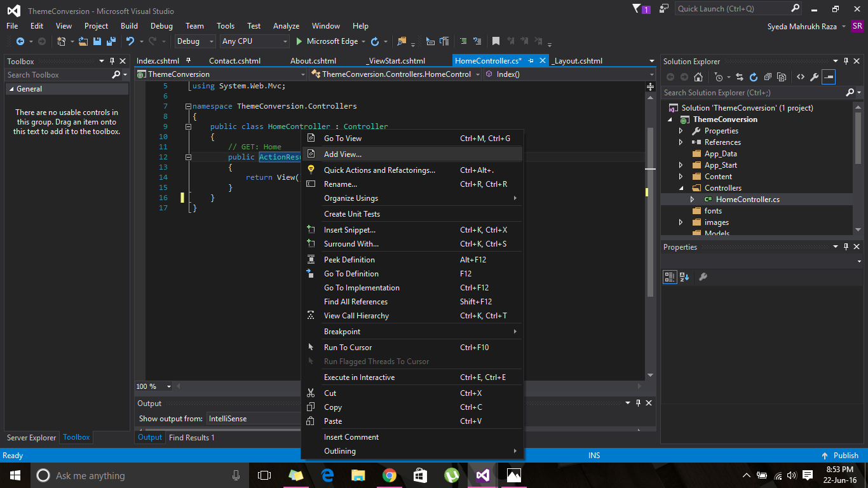Expand the App_Start folder node
Viewport: 868px width, 488px height.
point(681,165)
